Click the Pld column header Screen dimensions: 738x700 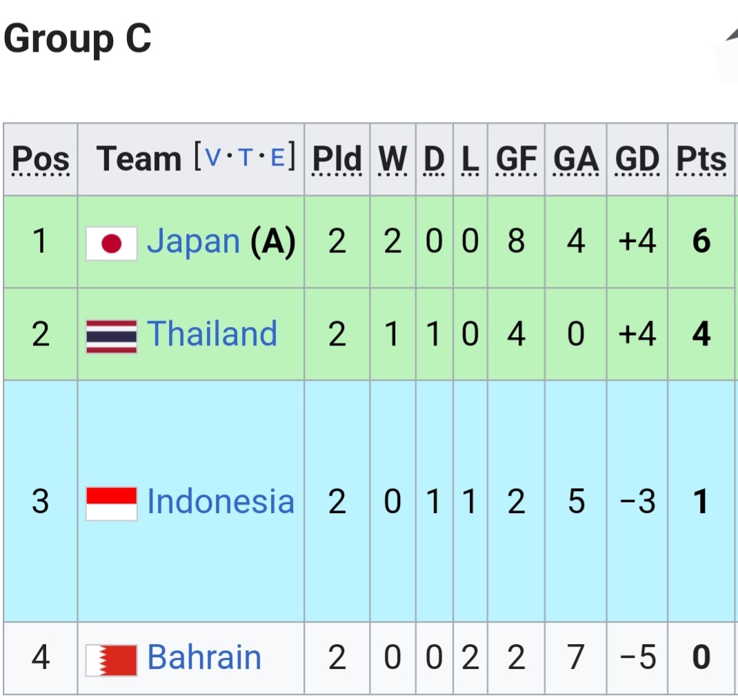click(337, 160)
